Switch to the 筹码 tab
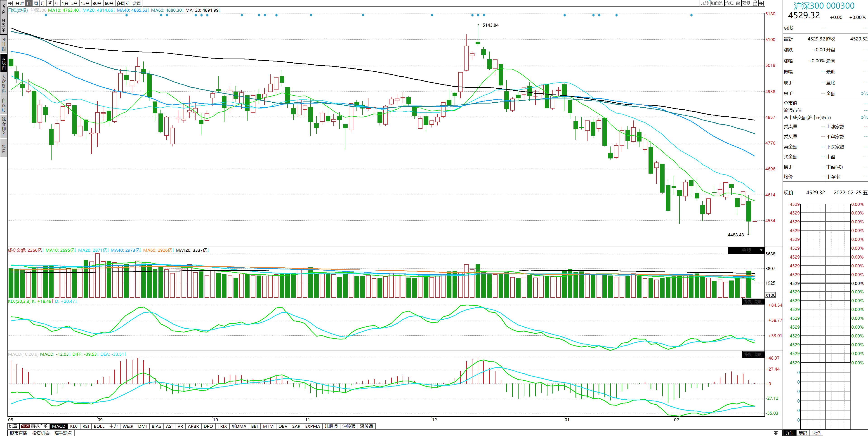 coord(803,433)
